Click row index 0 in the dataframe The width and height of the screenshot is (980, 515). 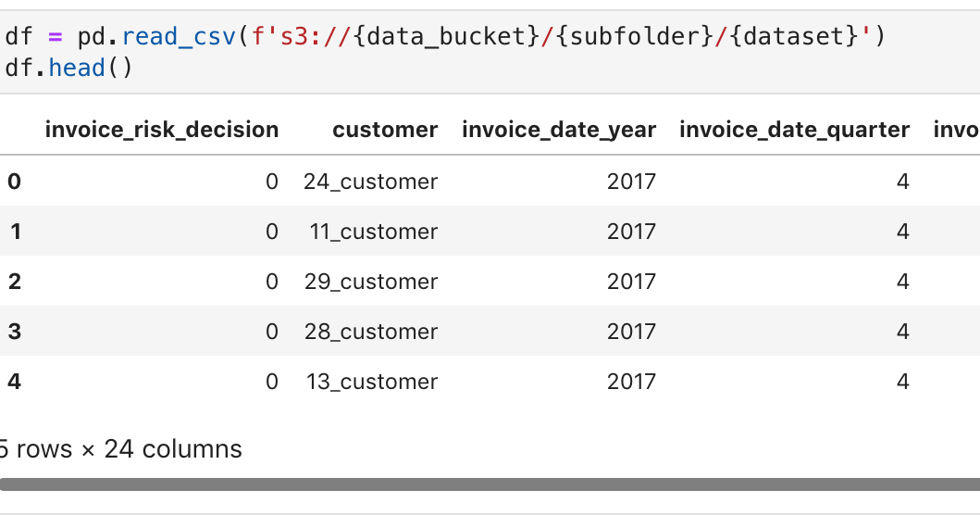coord(14,182)
